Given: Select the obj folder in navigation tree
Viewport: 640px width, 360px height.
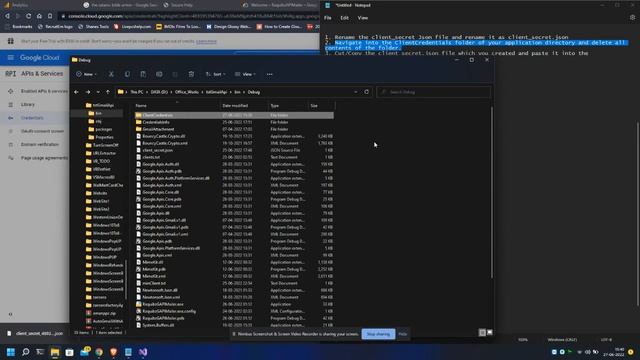Looking at the screenshot, I should [98, 121].
